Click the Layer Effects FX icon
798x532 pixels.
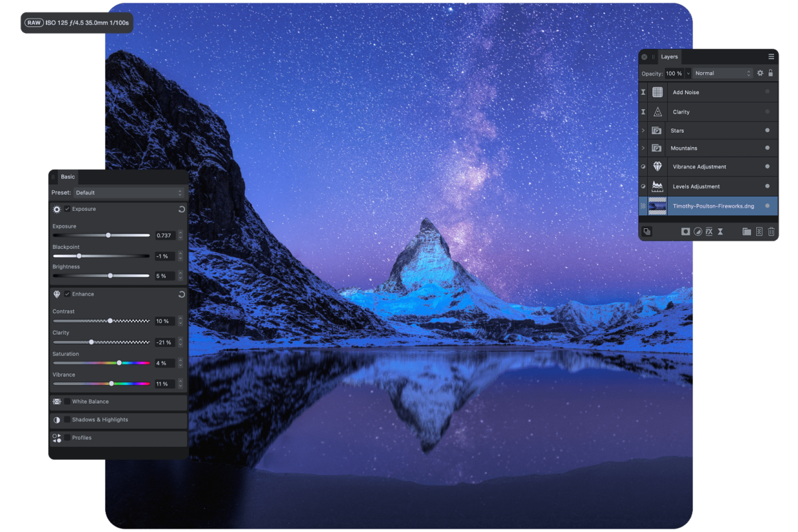coord(709,232)
